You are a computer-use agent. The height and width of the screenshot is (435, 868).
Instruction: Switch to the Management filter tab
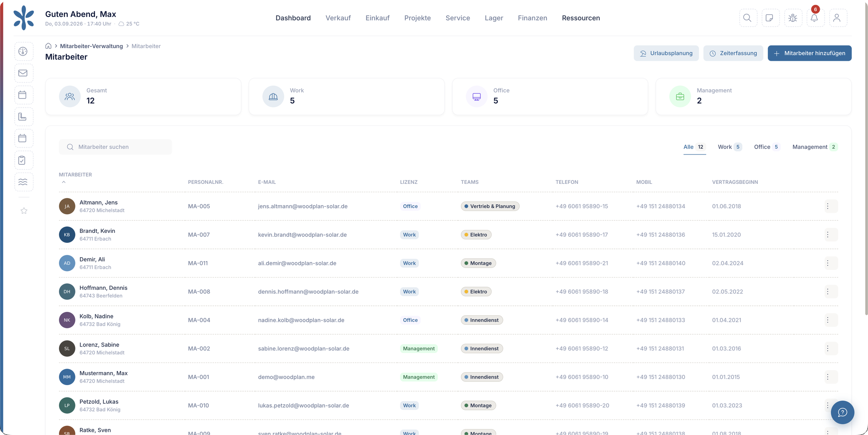point(815,147)
